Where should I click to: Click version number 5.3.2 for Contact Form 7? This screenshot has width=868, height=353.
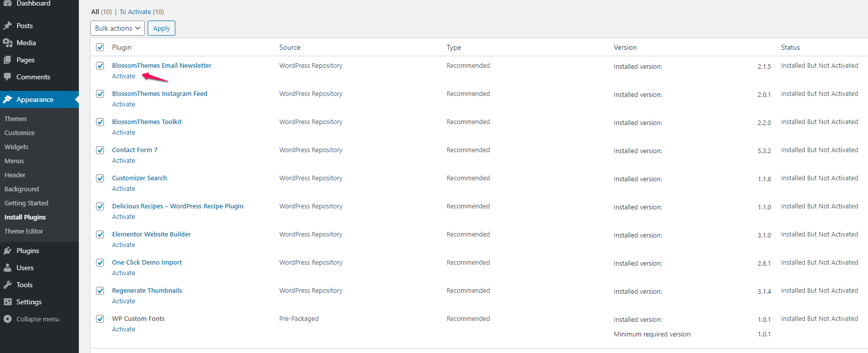(x=764, y=151)
